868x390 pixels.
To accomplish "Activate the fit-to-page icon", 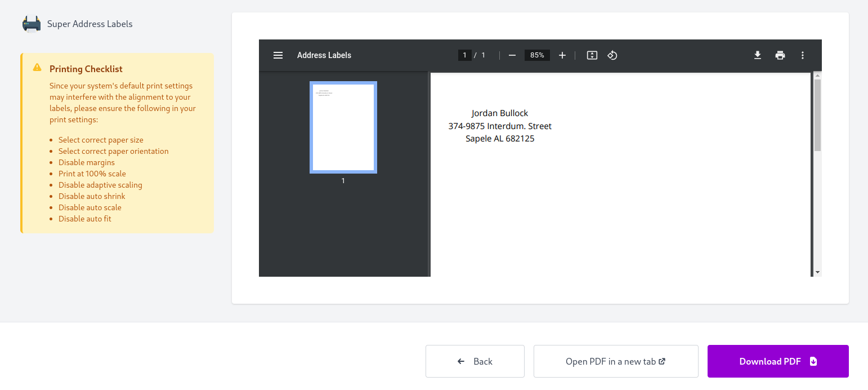I will click(592, 55).
